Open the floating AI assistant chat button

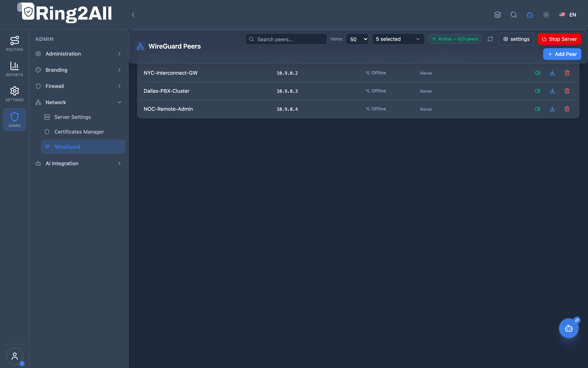(569, 328)
